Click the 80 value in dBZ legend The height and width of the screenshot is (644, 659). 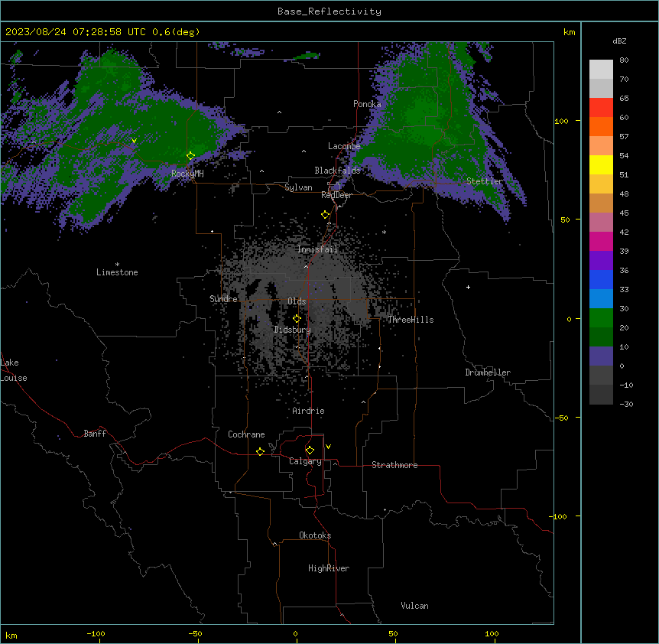(x=624, y=60)
